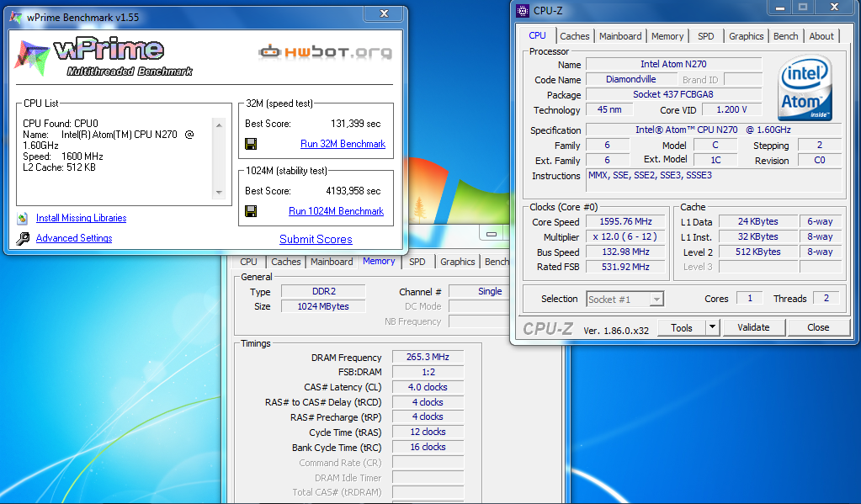Click the 'MMX, SSE, SSE2, SSE3, SSSE3' instructions field

point(714,181)
